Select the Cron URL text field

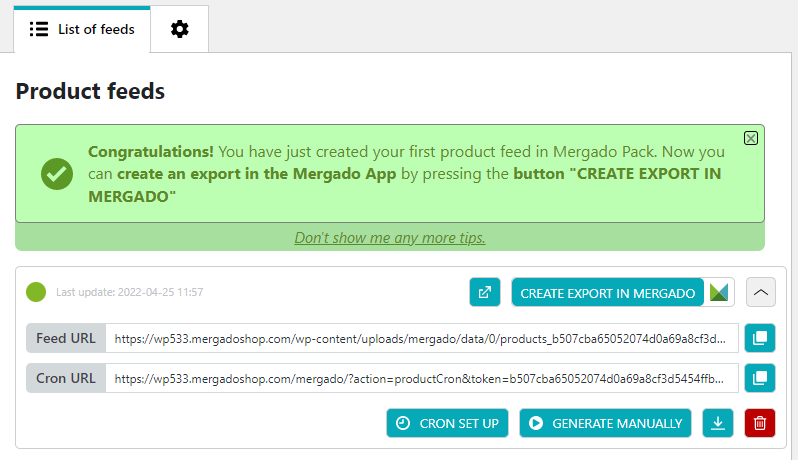point(422,378)
